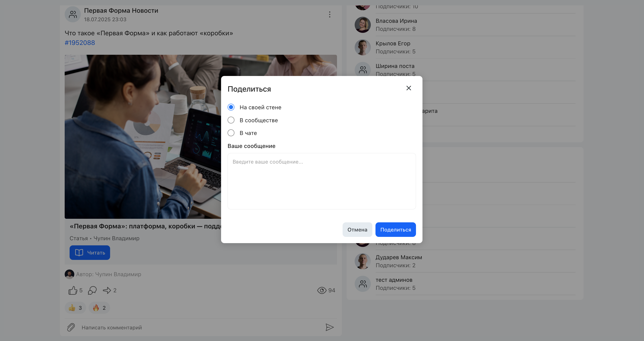The height and width of the screenshot is (341, 644).
Task: Open the Ширина поста community
Action: pos(395,66)
